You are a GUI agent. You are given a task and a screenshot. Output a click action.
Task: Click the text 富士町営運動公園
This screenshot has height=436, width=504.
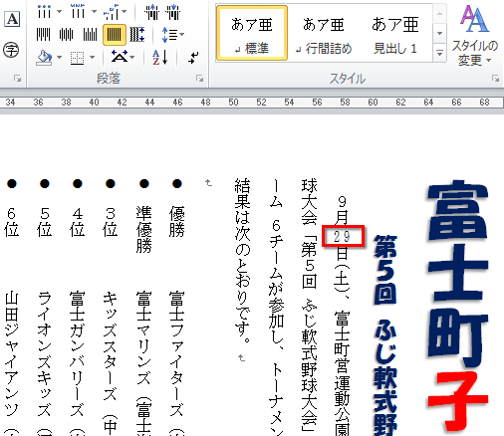point(342,373)
